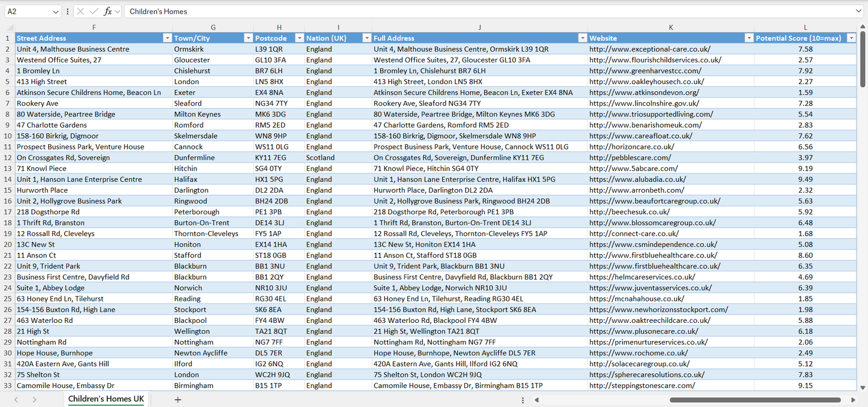Screen dimensions: 868x407
Task: Confirm entry with the checkmark icon
Action: pos(94,11)
